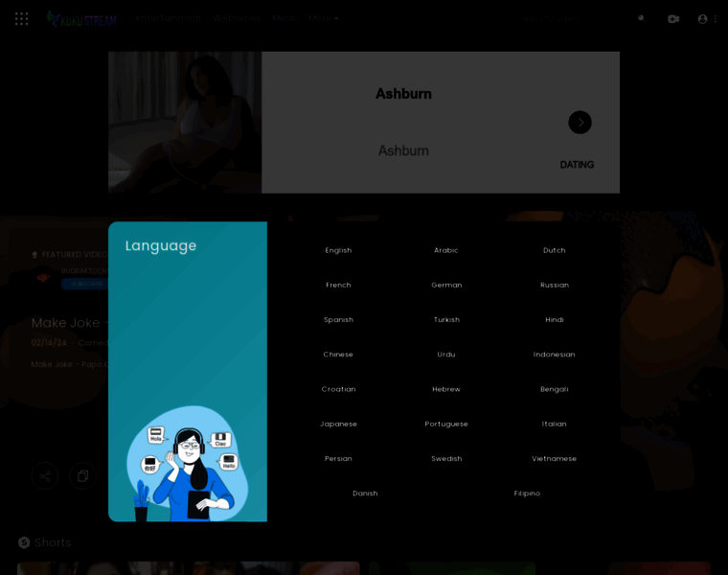The image size is (728, 575).
Task: Click the Subscribe button under BUDBAKTOONS
Action: [85, 284]
